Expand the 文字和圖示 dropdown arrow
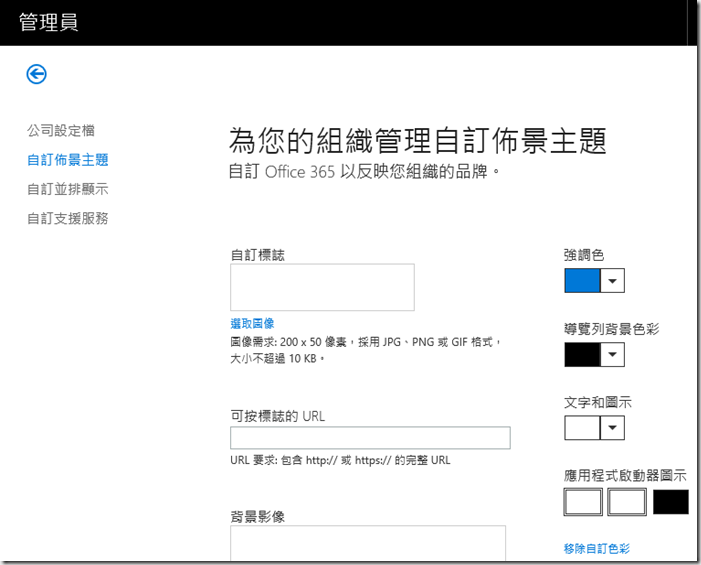The image size is (701, 565). click(613, 429)
